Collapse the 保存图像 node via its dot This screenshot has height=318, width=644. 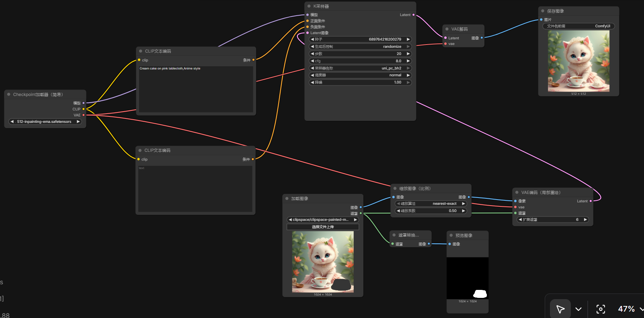[543, 11]
